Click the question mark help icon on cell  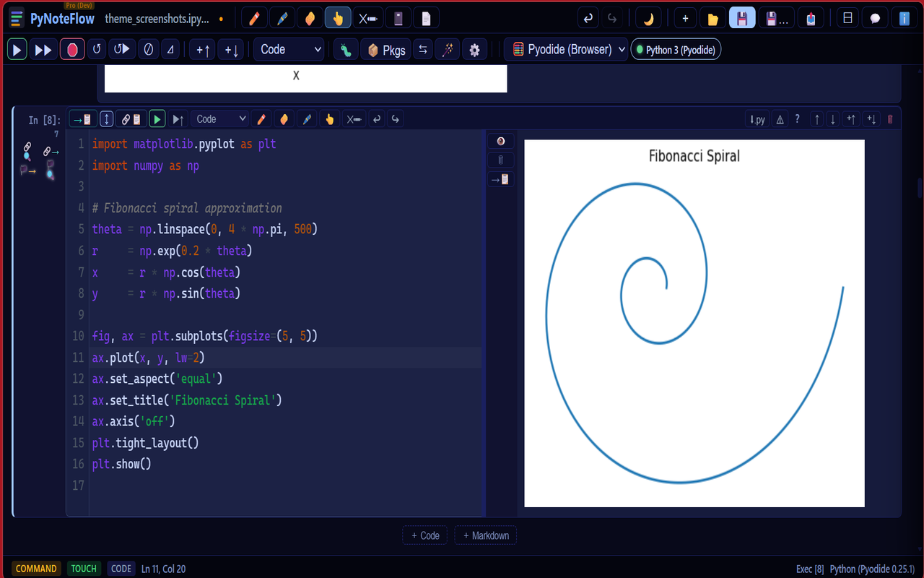(x=798, y=120)
